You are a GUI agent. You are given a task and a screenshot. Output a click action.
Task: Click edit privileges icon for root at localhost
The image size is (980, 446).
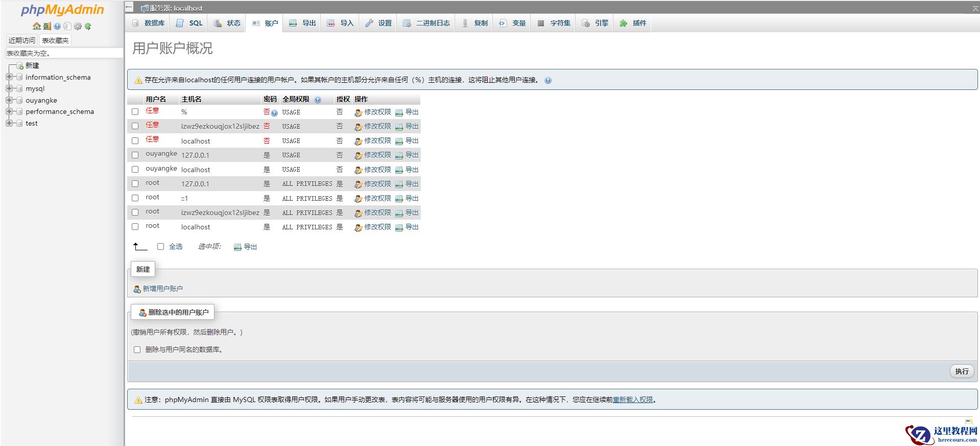pos(358,227)
